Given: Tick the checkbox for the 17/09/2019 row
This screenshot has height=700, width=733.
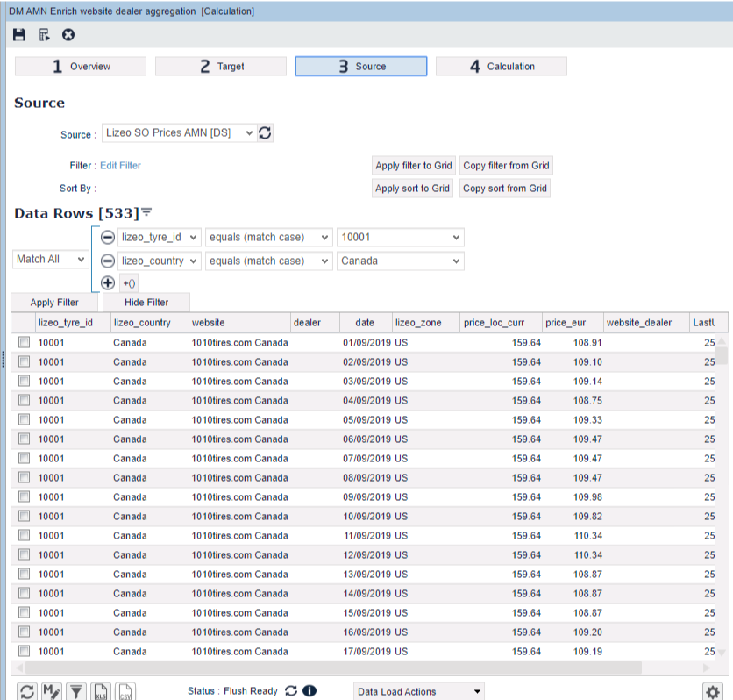Looking at the screenshot, I should (25, 652).
